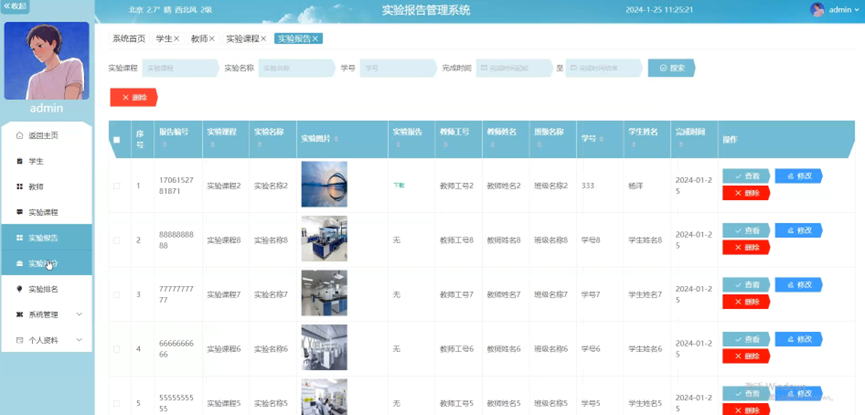Click 修改 for the 杨洋 row
This screenshot has width=865, height=415.
[799, 176]
